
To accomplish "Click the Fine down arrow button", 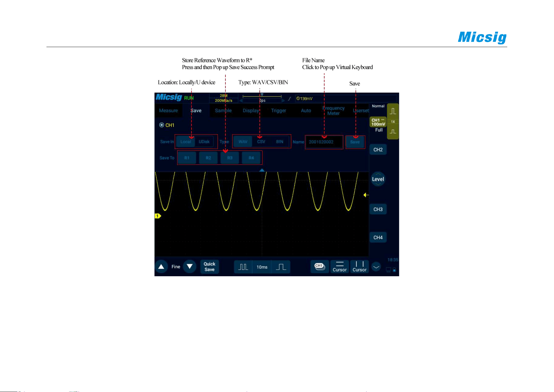I will pos(190,267).
